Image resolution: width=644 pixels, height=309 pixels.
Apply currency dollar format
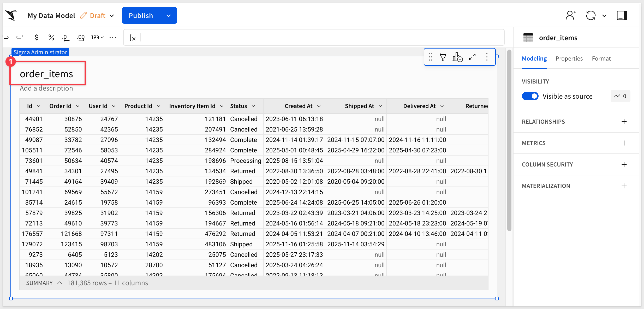[x=37, y=37]
